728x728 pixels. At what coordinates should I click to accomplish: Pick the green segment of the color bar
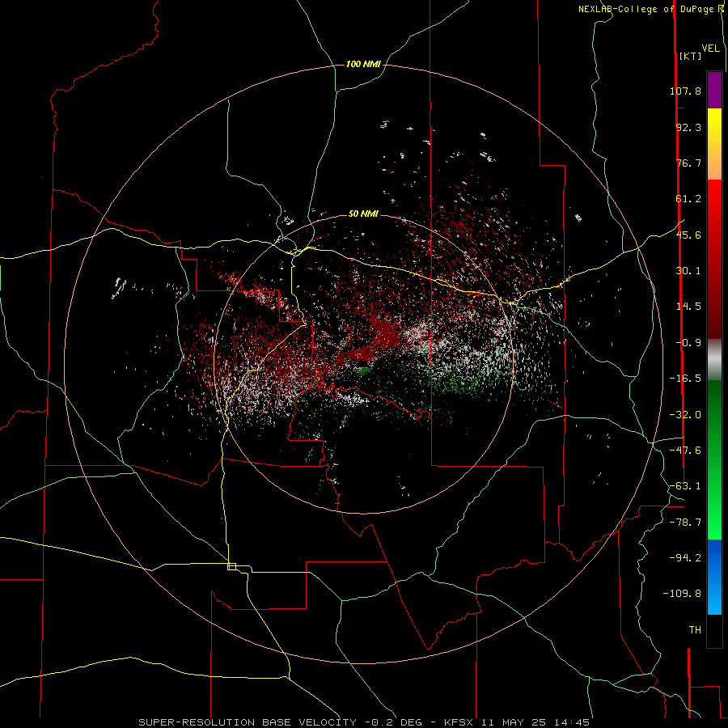714,459
